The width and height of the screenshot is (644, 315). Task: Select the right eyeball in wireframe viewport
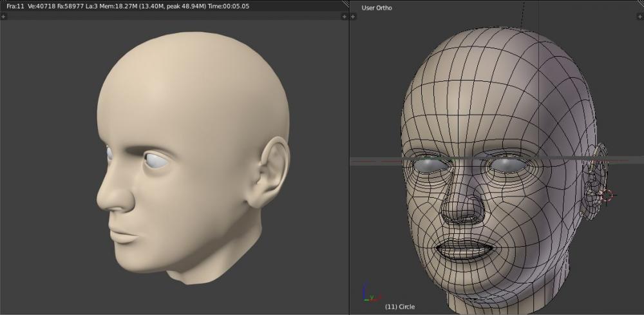(x=507, y=165)
